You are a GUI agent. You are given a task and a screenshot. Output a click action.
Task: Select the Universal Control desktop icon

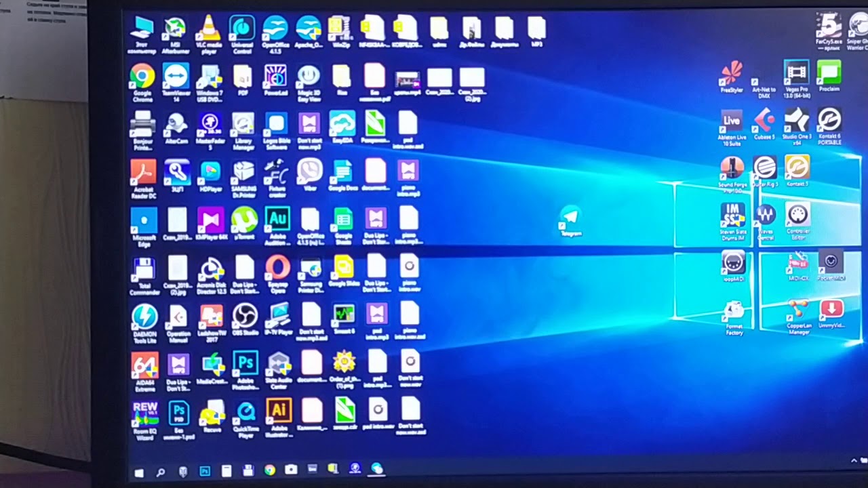(242, 33)
